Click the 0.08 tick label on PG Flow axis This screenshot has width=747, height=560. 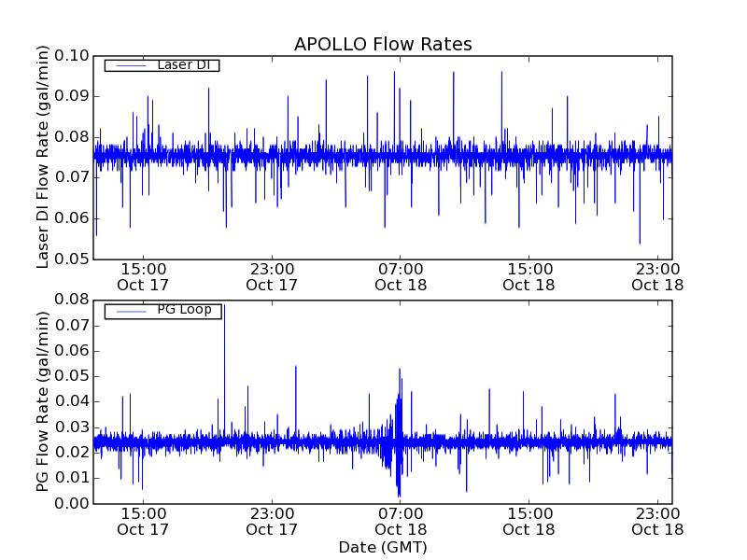(72, 300)
